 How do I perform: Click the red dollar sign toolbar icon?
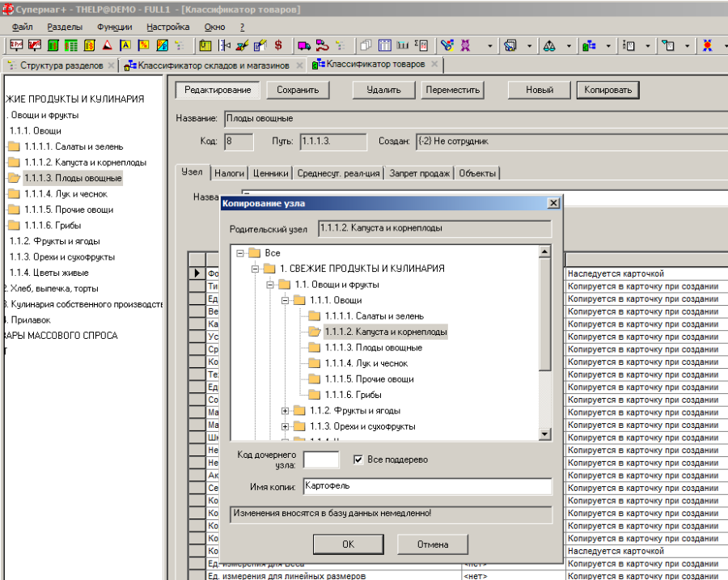[278, 45]
